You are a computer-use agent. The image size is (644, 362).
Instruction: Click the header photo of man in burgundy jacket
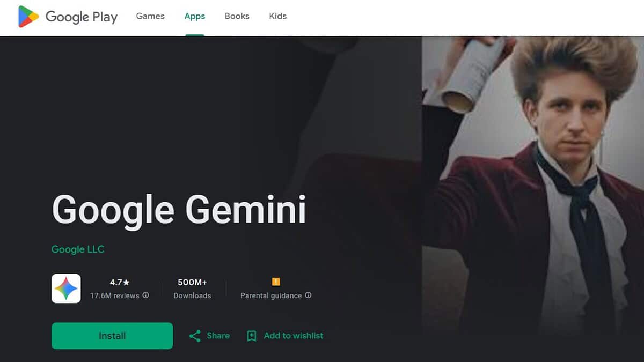(x=533, y=198)
